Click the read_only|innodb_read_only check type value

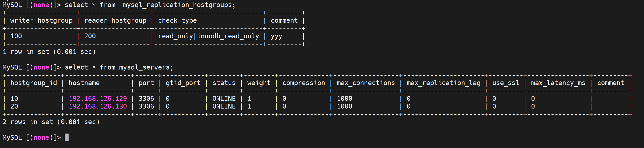[208, 36]
